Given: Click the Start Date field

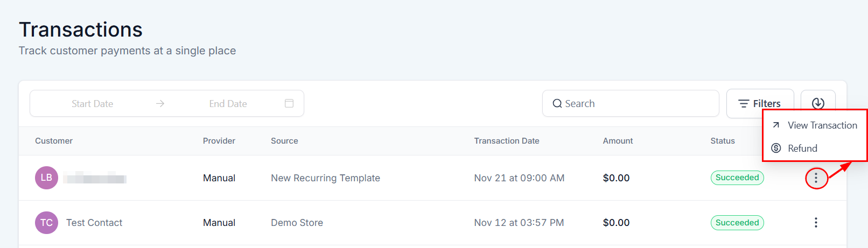Looking at the screenshot, I should 93,104.
